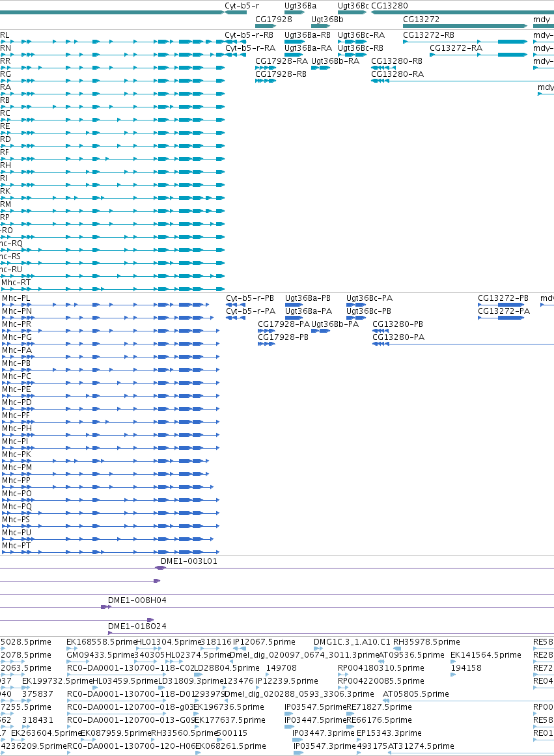
Task: Select the GM09433.5prime EST label
Action: coord(100,655)
